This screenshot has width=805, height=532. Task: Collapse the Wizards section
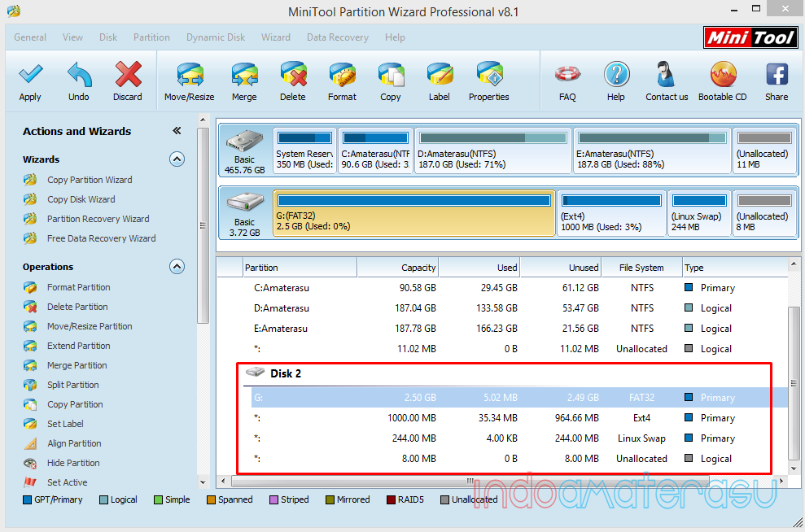(x=177, y=159)
